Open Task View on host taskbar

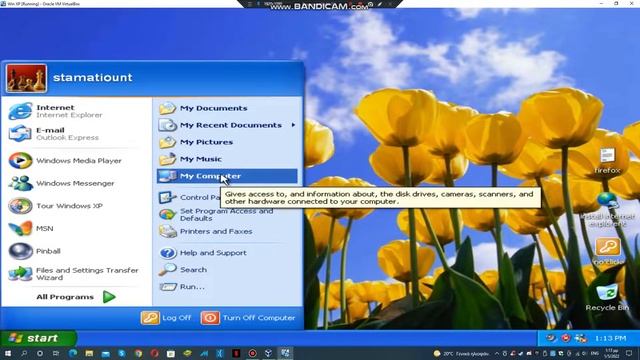pyautogui.click(x=56, y=353)
